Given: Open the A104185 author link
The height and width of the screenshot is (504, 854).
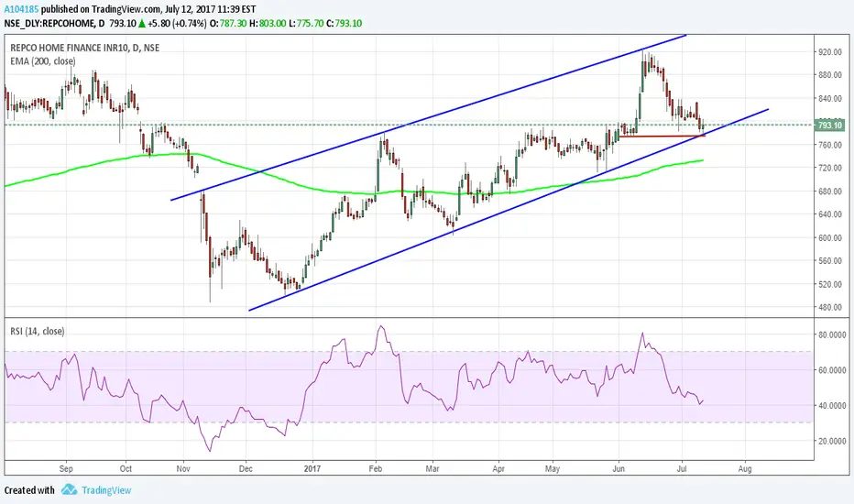Looking at the screenshot, I should (21, 9).
